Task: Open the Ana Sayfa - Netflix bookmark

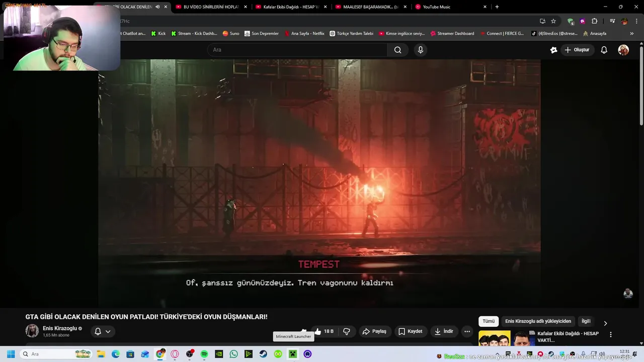Action: pos(304,34)
